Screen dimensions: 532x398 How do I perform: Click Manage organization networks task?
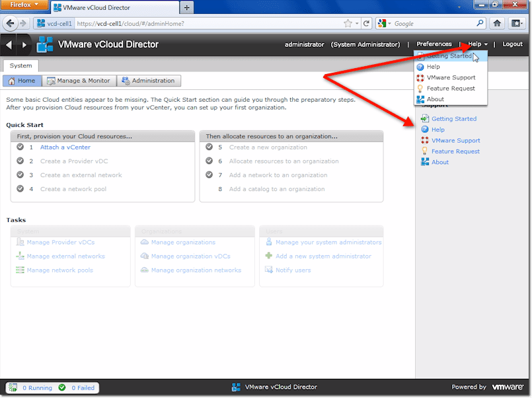pos(196,270)
